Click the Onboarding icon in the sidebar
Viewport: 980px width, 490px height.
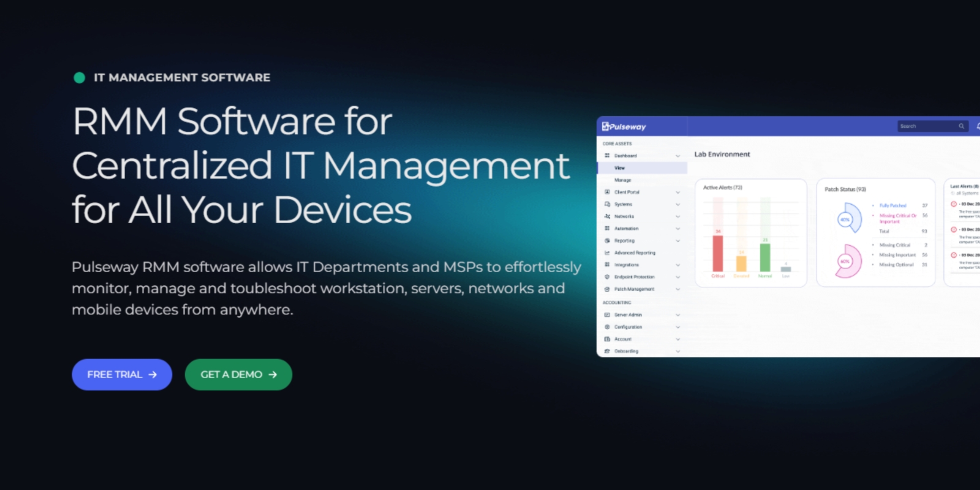(x=607, y=351)
